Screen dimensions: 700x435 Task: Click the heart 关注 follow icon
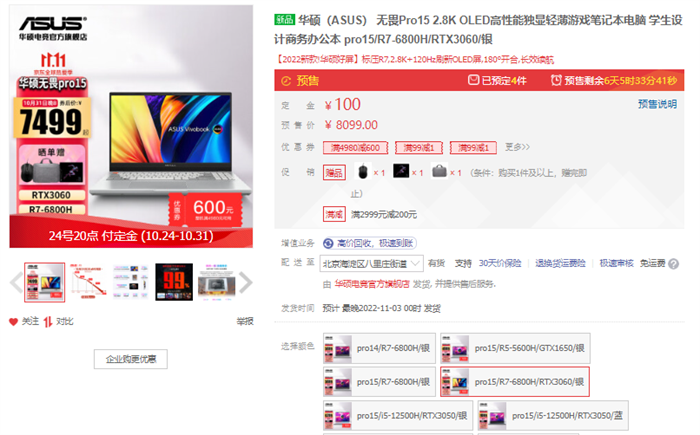[x=13, y=322]
